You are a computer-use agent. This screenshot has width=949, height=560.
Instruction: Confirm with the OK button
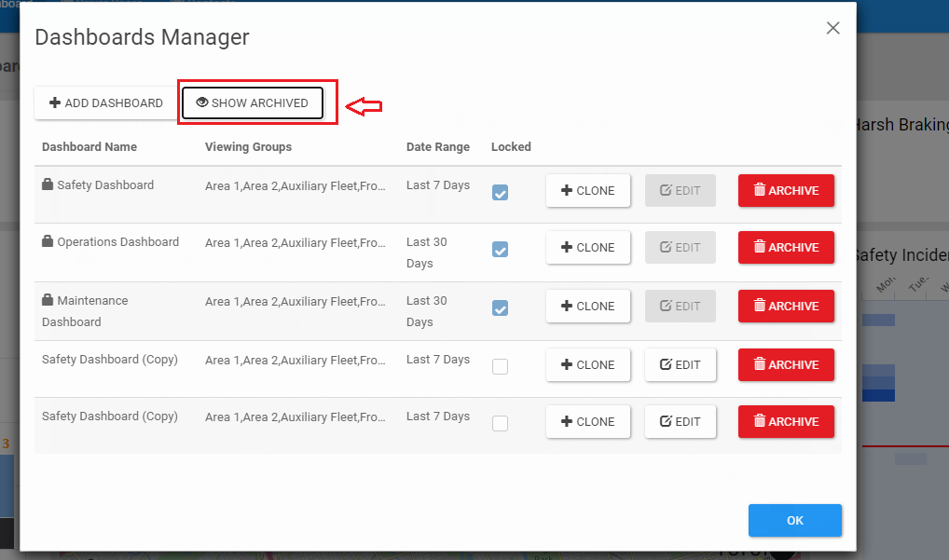coord(794,520)
